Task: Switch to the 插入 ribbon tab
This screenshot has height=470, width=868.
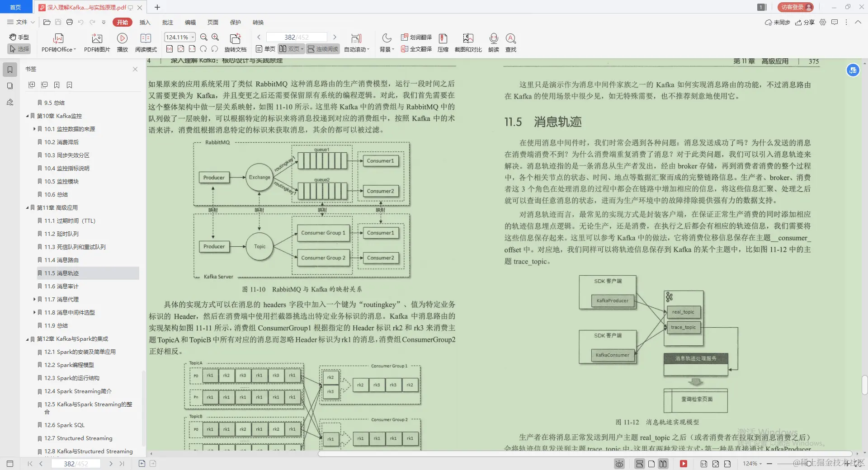Action: coord(144,22)
